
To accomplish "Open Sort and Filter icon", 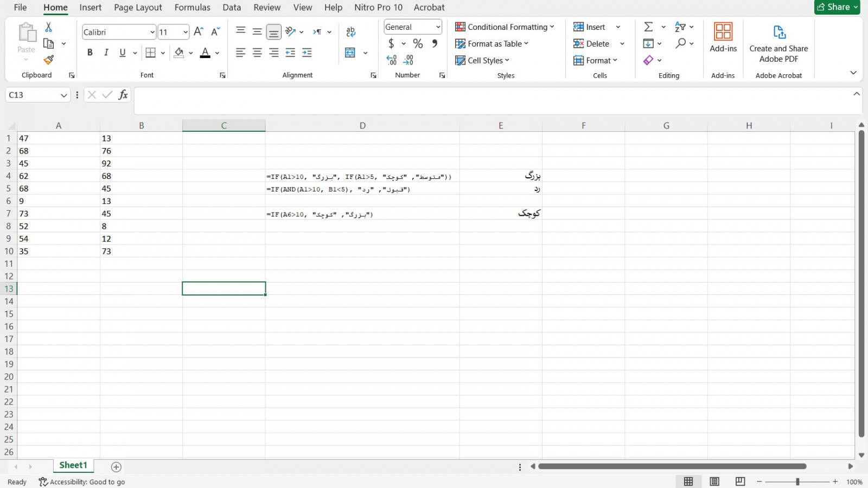I will pyautogui.click(x=680, y=27).
